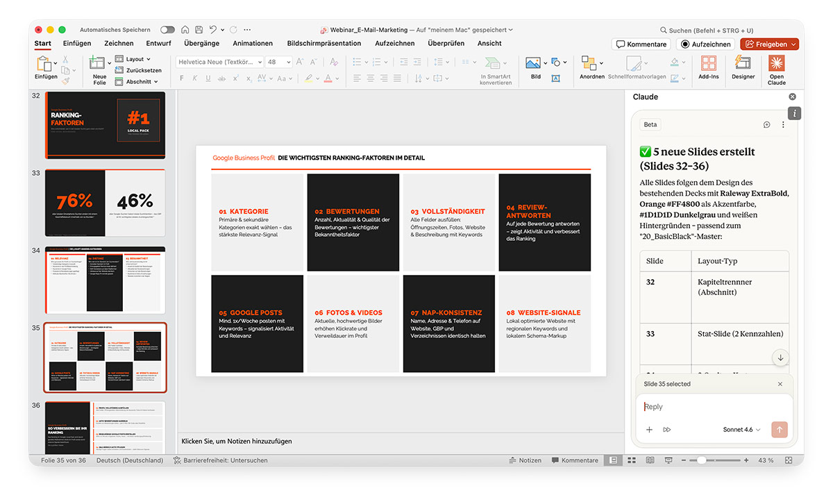
Task: Toggle Kommentare pane in the status bar
Action: pos(573,460)
